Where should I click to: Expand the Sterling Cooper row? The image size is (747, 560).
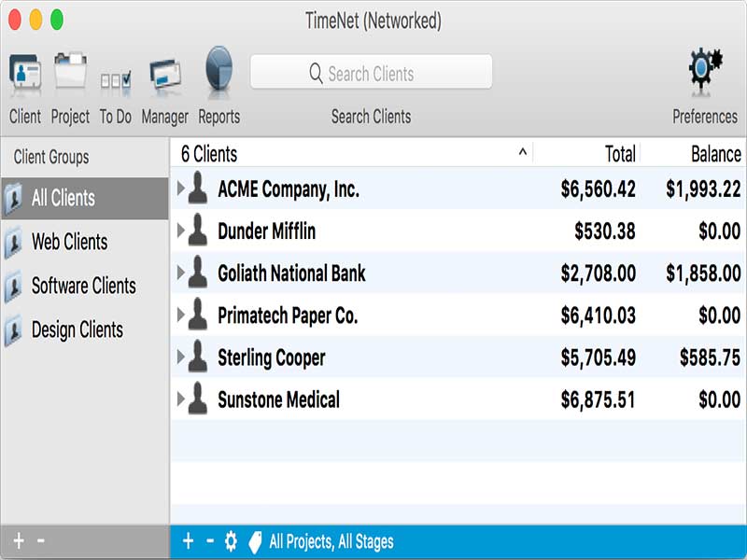pos(180,357)
